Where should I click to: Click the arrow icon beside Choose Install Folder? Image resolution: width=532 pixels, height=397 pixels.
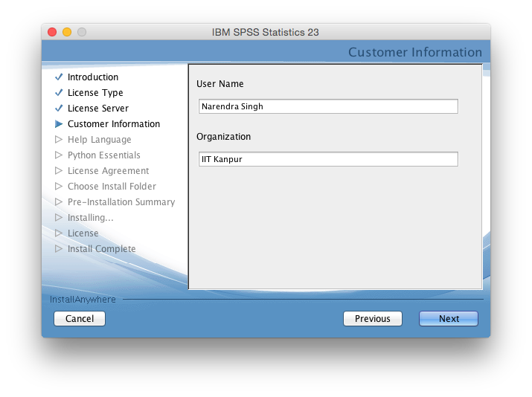59,187
